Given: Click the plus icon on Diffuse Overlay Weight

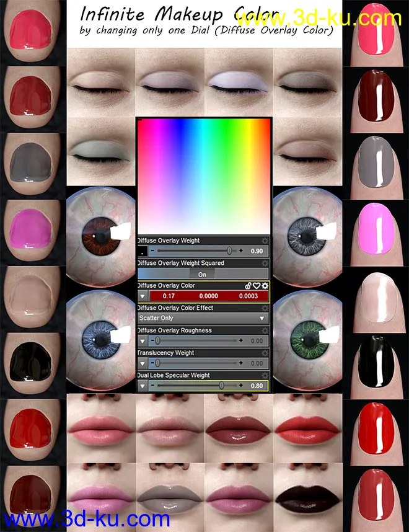Looking at the screenshot, I should pyautogui.click(x=241, y=251).
